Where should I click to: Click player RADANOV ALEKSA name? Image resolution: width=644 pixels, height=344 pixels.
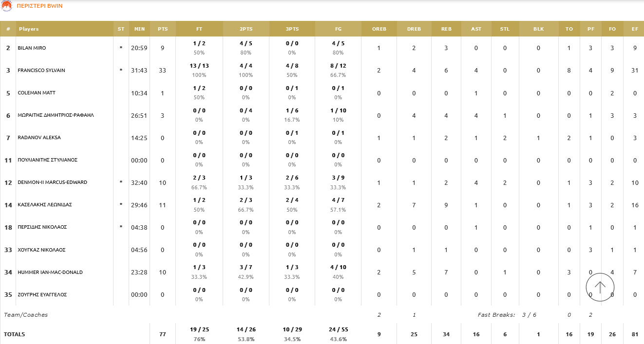tap(38, 138)
